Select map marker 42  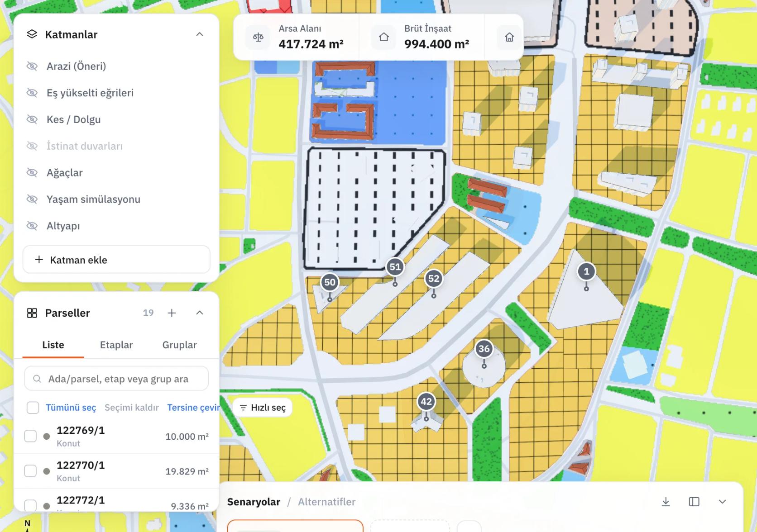coord(426,401)
